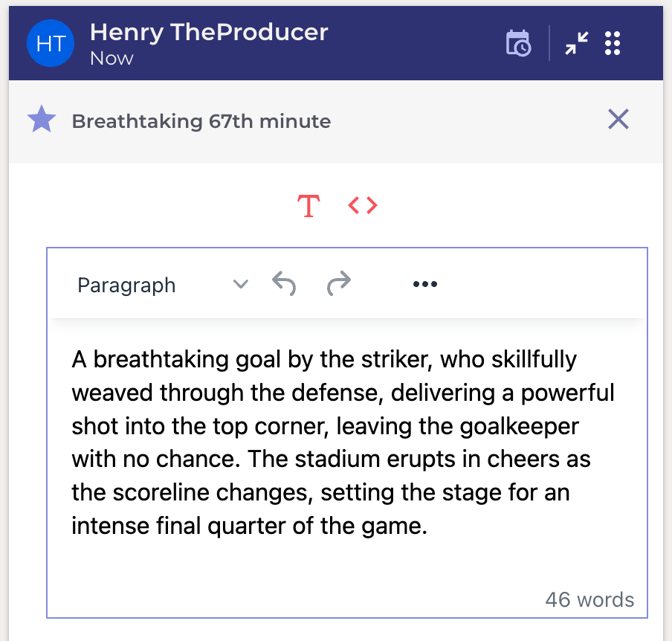Screen dimensions: 672x641
Task: Switch to the red T text mode
Action: click(x=308, y=206)
